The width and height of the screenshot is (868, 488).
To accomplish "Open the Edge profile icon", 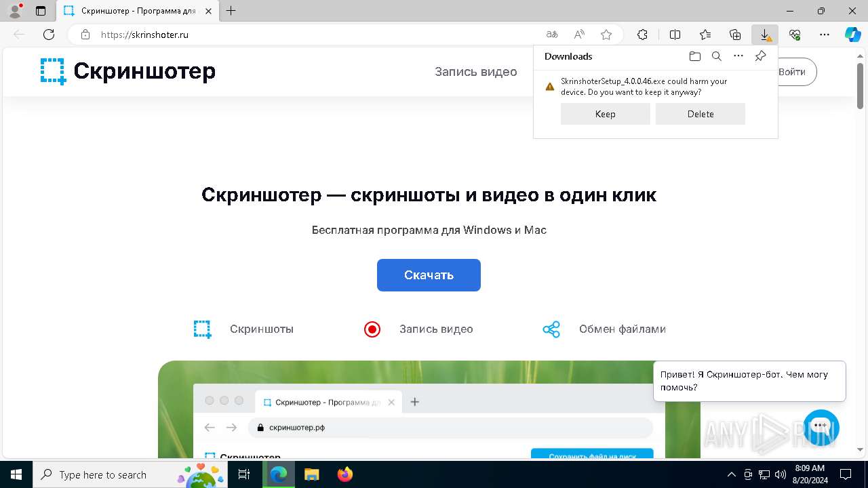I will [15, 10].
